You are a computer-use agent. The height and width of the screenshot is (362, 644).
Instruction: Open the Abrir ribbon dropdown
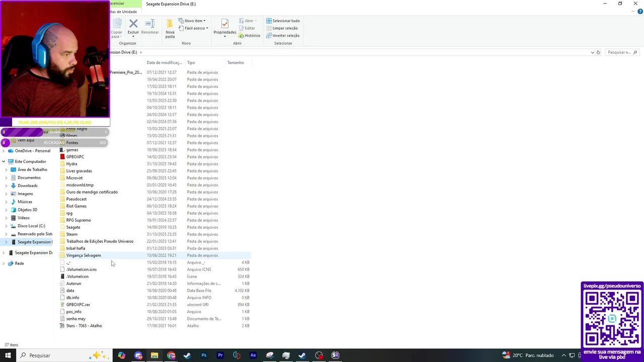pyautogui.click(x=248, y=21)
